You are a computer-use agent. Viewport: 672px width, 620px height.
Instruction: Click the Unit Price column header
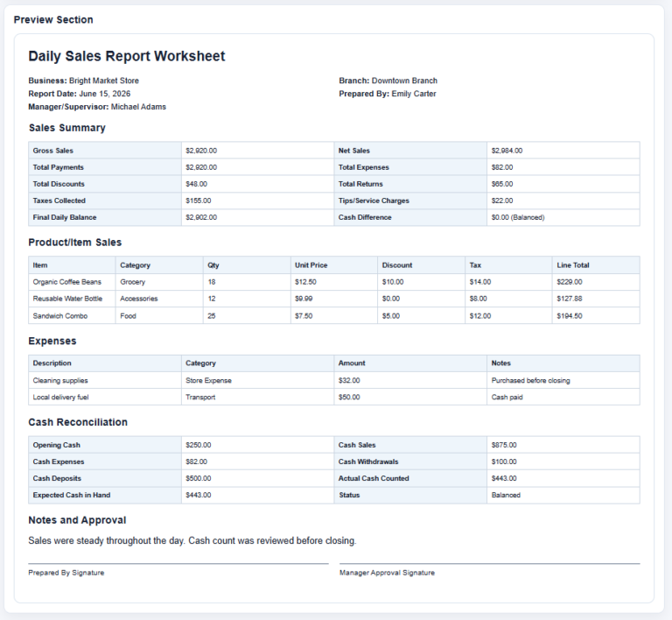tap(334, 265)
